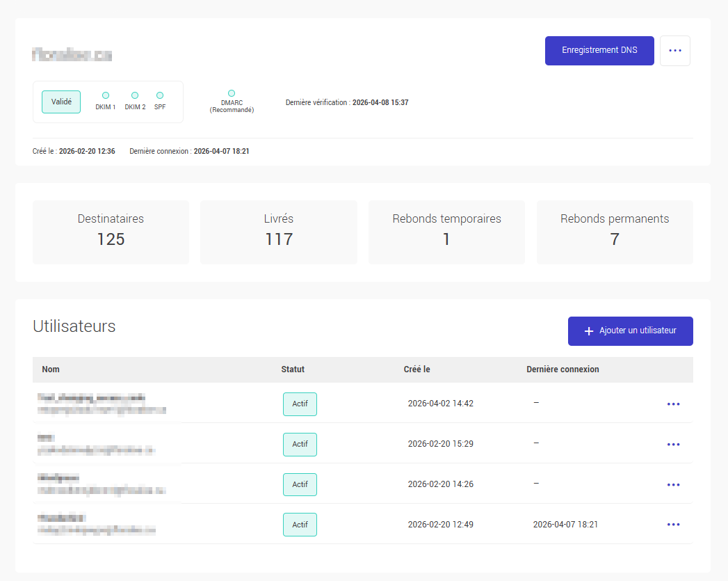728x581 pixels.
Task: Click the DKIM 2 verification icon
Action: point(134,96)
